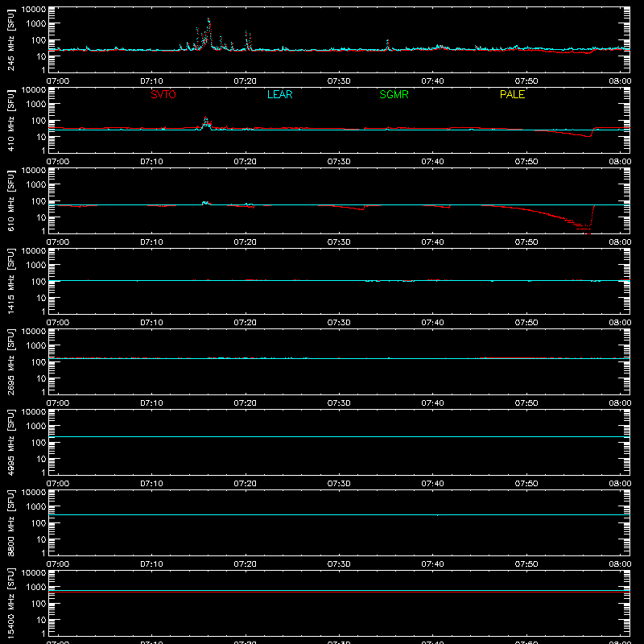Select the "410 MHz [SFU]" axis title

coord(10,120)
